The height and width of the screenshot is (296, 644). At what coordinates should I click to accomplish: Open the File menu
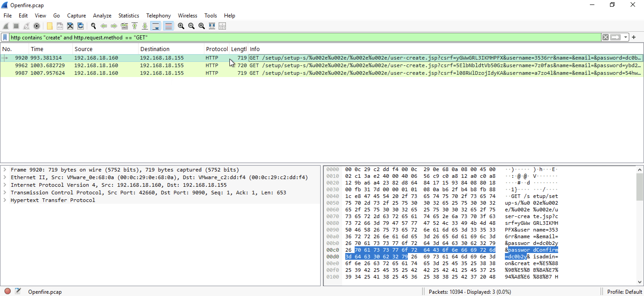(x=8, y=15)
